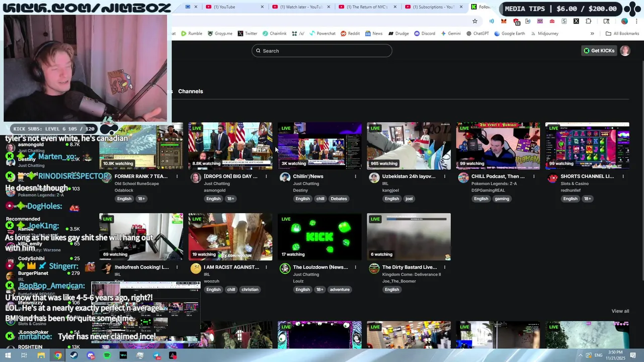Open the All Bookmarks folder
Image resolution: width=644 pixels, height=362 pixels.
click(622, 34)
